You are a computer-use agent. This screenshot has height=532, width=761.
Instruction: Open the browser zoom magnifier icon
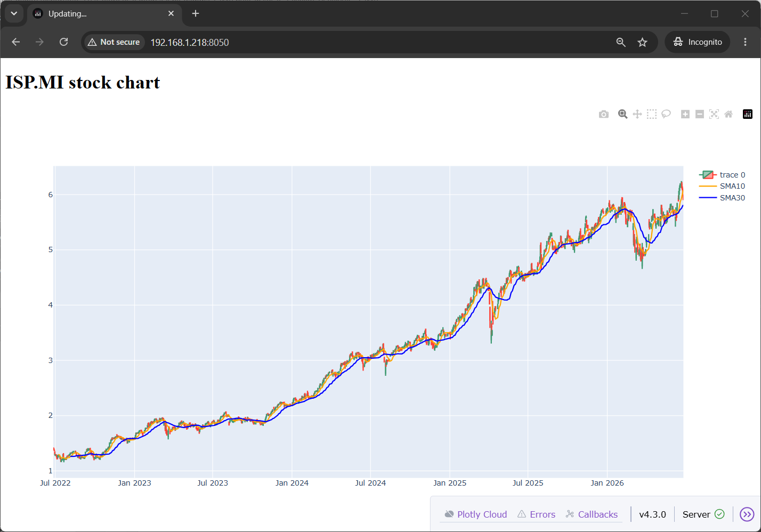click(x=621, y=42)
